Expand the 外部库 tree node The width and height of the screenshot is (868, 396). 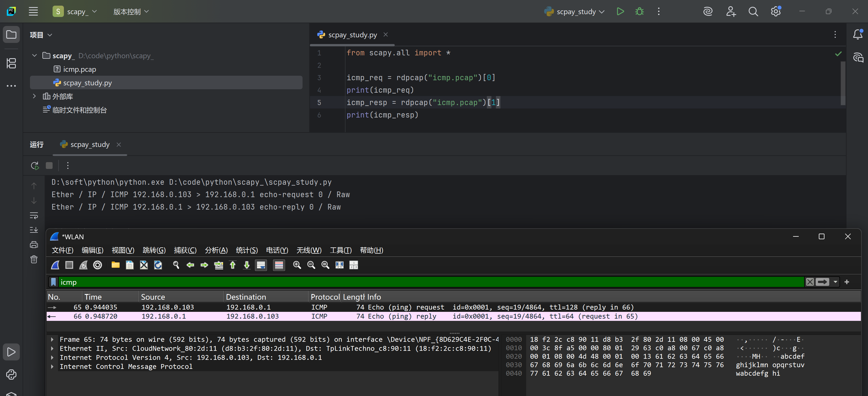pos(34,96)
